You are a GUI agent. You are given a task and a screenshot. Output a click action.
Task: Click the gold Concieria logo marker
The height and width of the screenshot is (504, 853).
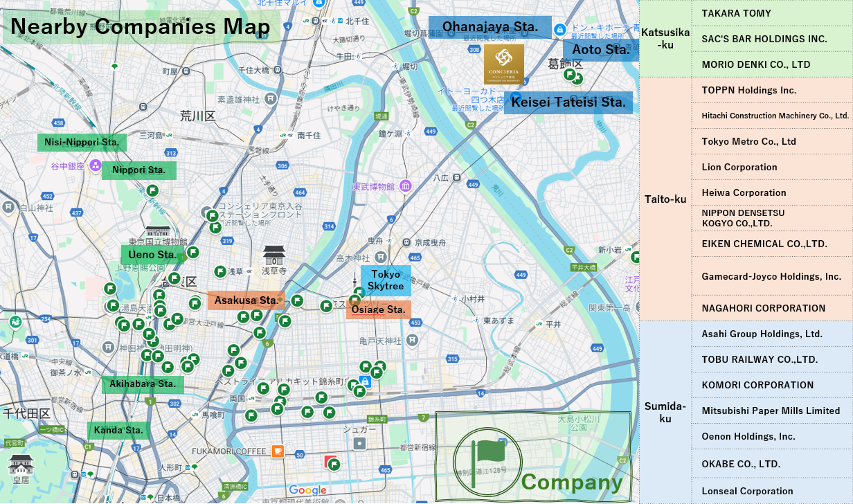(504, 64)
